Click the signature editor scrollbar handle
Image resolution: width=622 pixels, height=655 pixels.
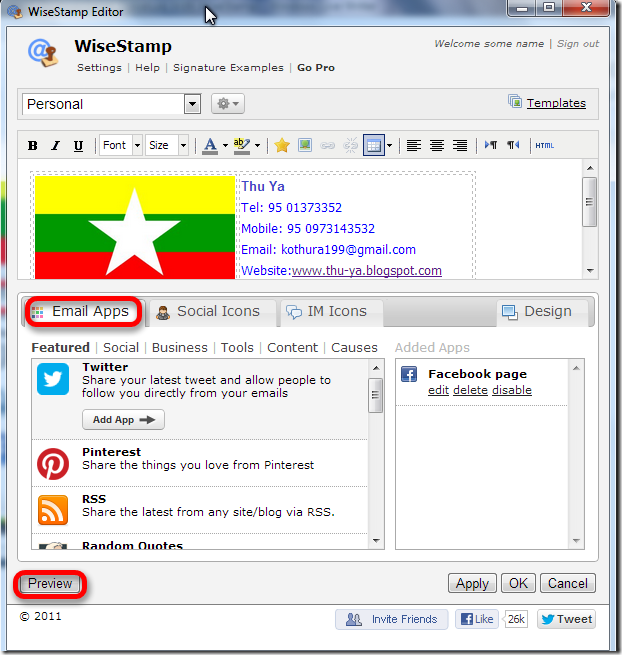(x=589, y=202)
